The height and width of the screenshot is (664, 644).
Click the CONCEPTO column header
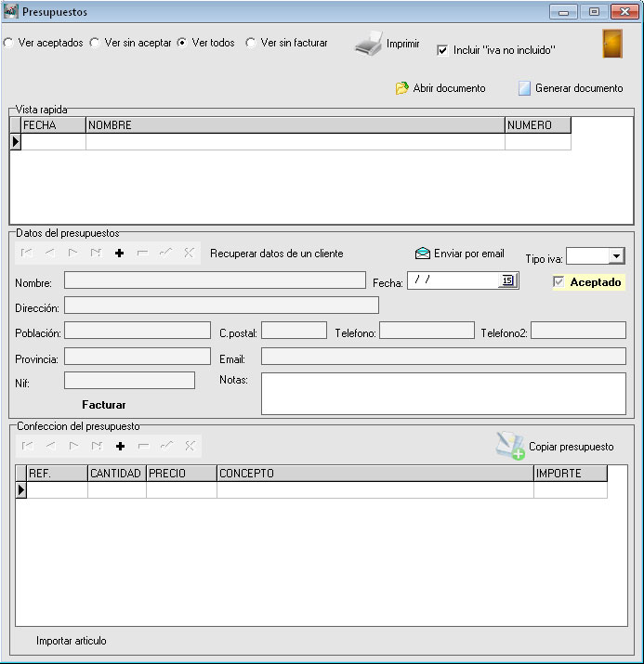(375, 474)
